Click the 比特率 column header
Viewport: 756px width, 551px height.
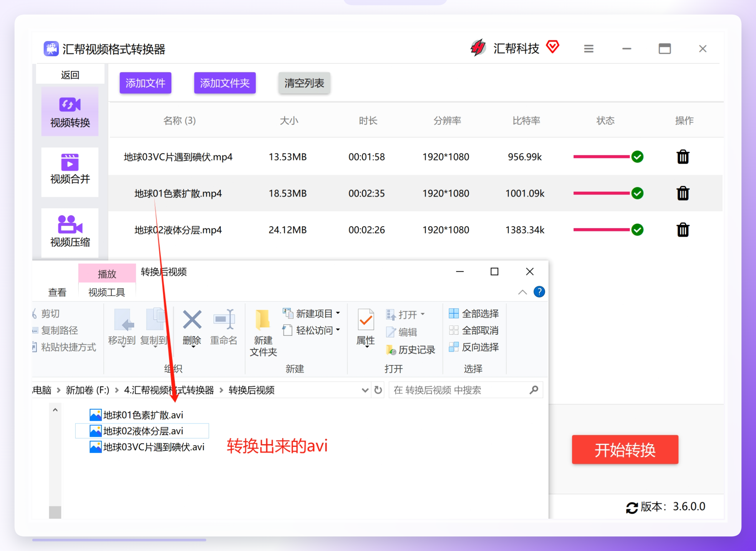pos(526,121)
